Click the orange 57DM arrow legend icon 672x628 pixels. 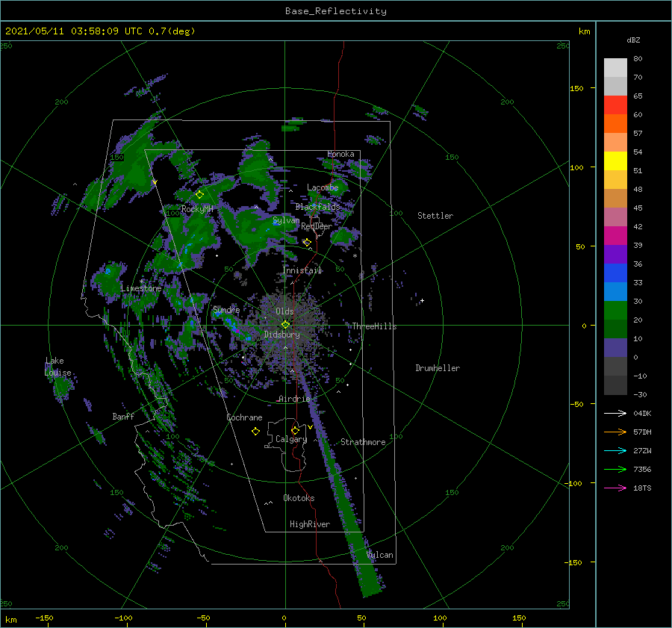pyautogui.click(x=615, y=432)
